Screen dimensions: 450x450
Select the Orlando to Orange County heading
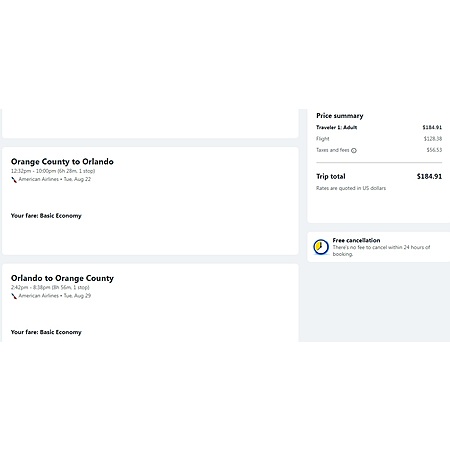click(x=62, y=278)
